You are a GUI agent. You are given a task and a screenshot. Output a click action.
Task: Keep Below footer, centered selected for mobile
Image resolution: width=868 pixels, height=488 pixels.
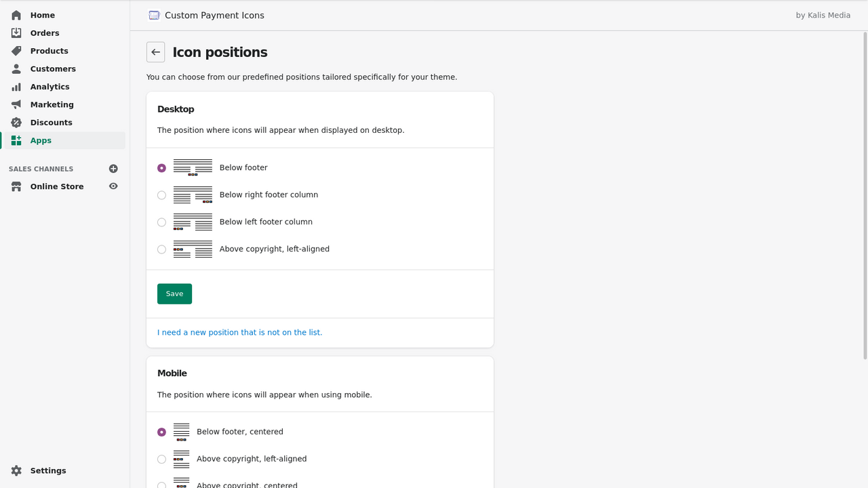[x=161, y=432]
